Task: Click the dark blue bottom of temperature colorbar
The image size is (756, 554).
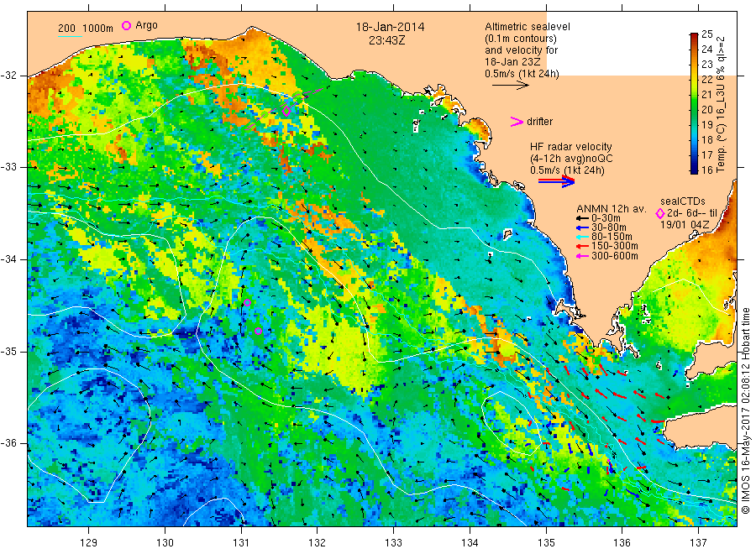Action: [x=694, y=170]
